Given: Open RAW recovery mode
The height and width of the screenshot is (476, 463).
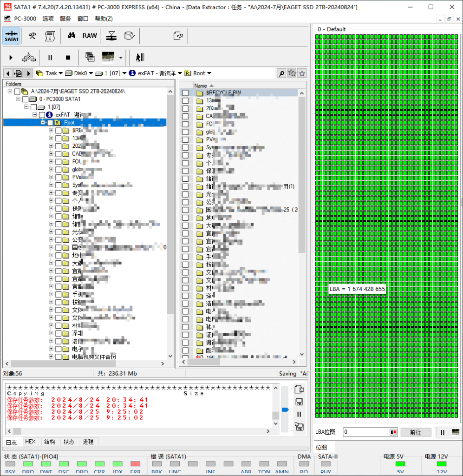Looking at the screenshot, I should 90,36.
